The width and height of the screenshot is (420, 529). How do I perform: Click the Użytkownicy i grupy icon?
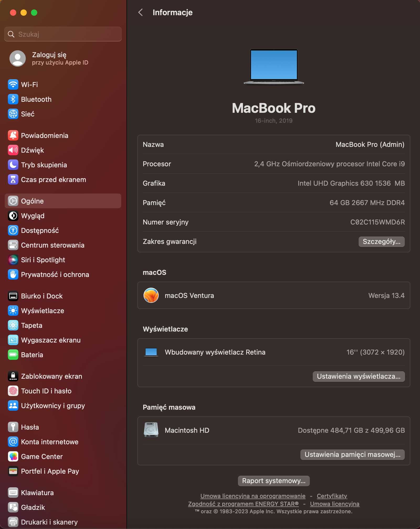coord(13,405)
